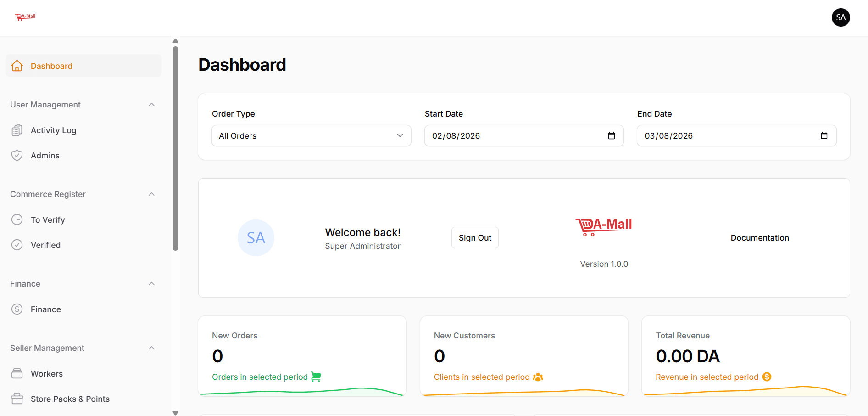Image resolution: width=868 pixels, height=416 pixels.
Task: Open the Admins page
Action: [83, 156]
